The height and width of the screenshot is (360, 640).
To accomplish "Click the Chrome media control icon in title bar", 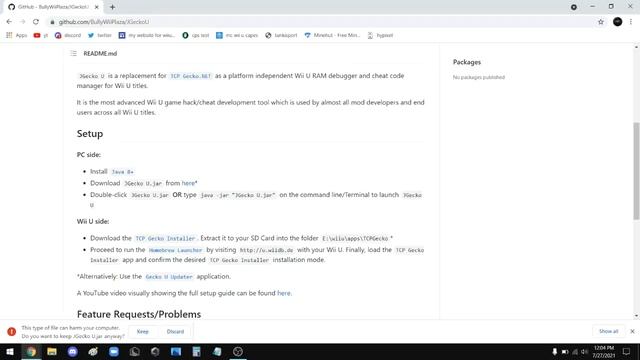I will 573,7.
